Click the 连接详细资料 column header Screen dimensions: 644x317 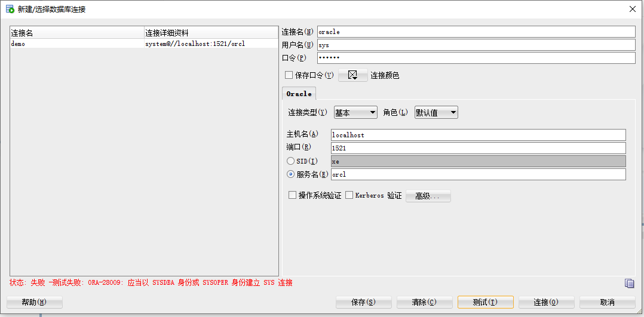click(211, 33)
